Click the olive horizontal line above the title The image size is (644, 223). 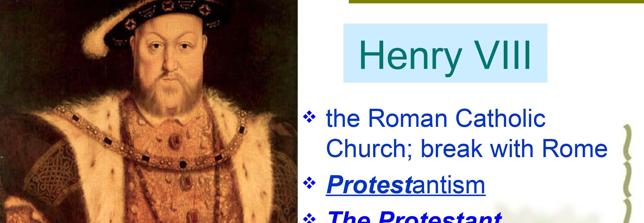[x=496, y=2]
